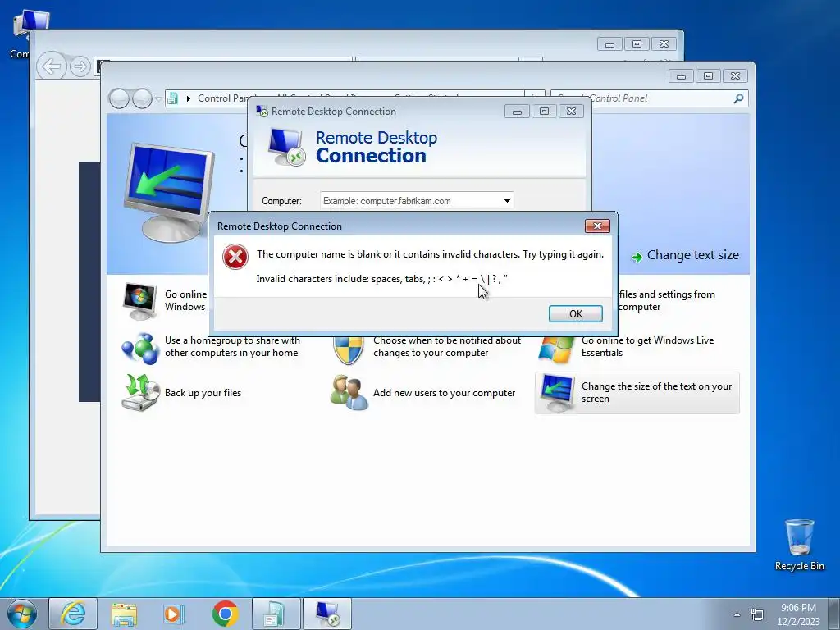840x630 pixels.
Task: Click the Control Panel search magnifier icon
Action: click(738, 98)
